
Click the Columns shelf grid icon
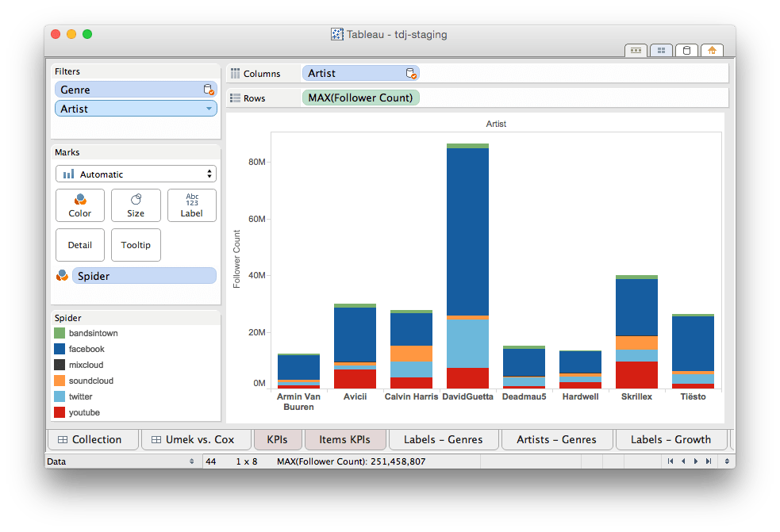tap(236, 74)
